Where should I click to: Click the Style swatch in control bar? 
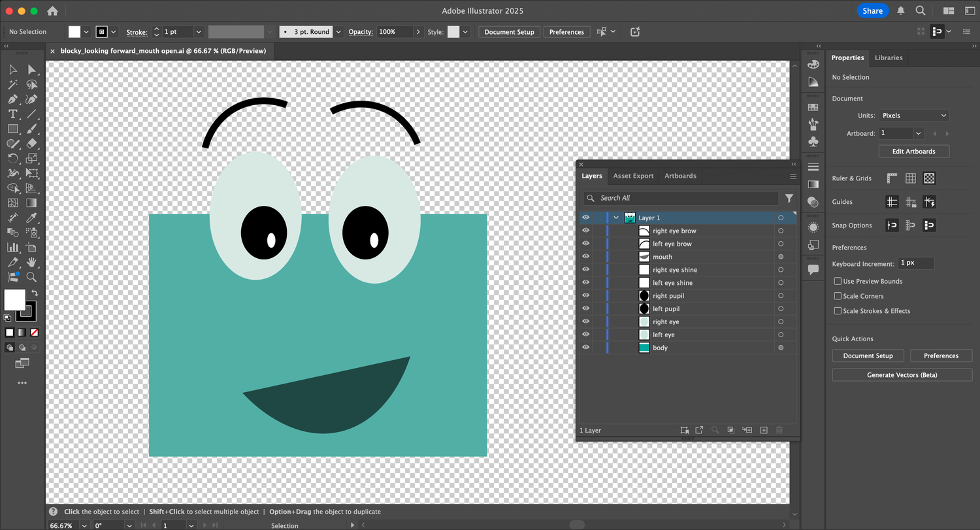point(453,32)
